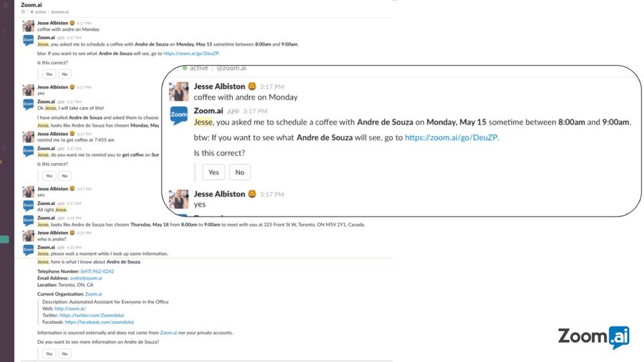Click the notifications bell in the sidebar
The image size is (644, 362).
(6, 5)
